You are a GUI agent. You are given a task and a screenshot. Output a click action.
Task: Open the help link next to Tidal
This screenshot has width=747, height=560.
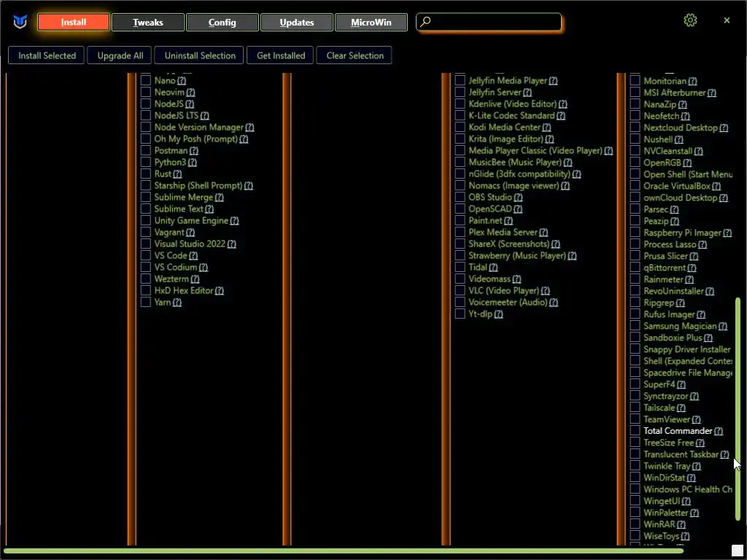[x=493, y=268]
